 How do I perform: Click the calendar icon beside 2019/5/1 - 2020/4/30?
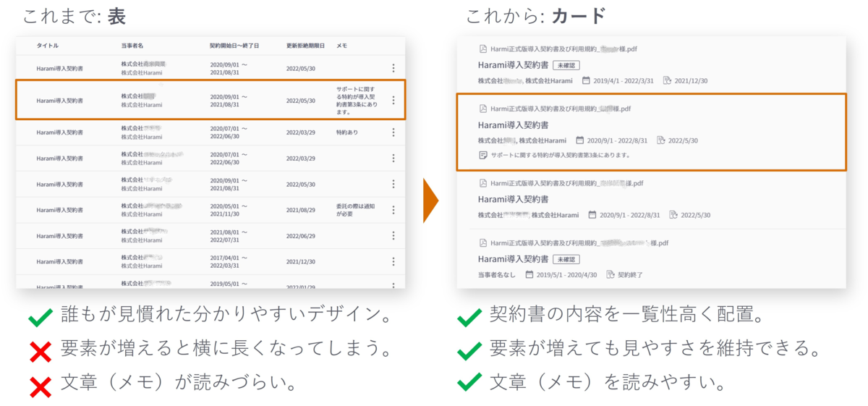pyautogui.click(x=529, y=274)
